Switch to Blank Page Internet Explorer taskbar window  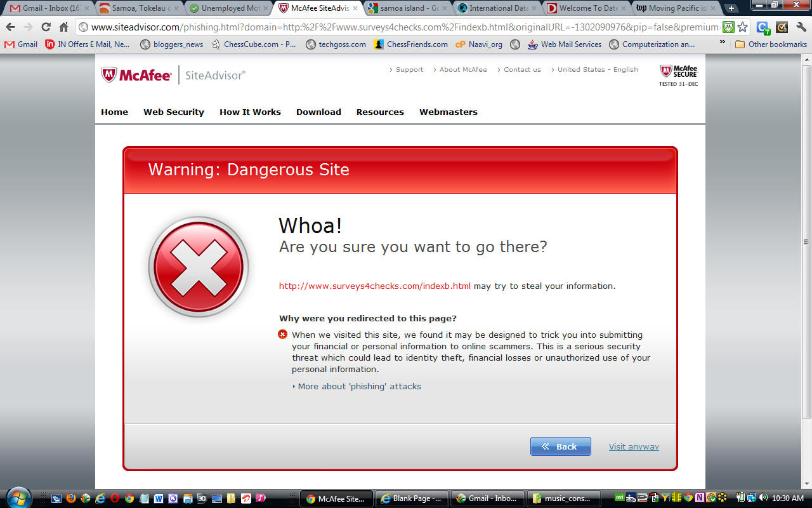pos(412,498)
